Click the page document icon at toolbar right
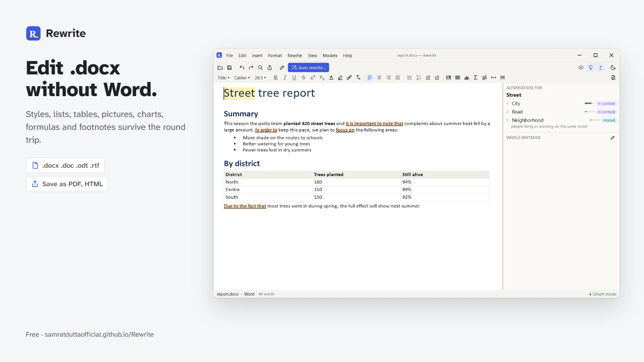This screenshot has height=362, width=644. pos(613,78)
